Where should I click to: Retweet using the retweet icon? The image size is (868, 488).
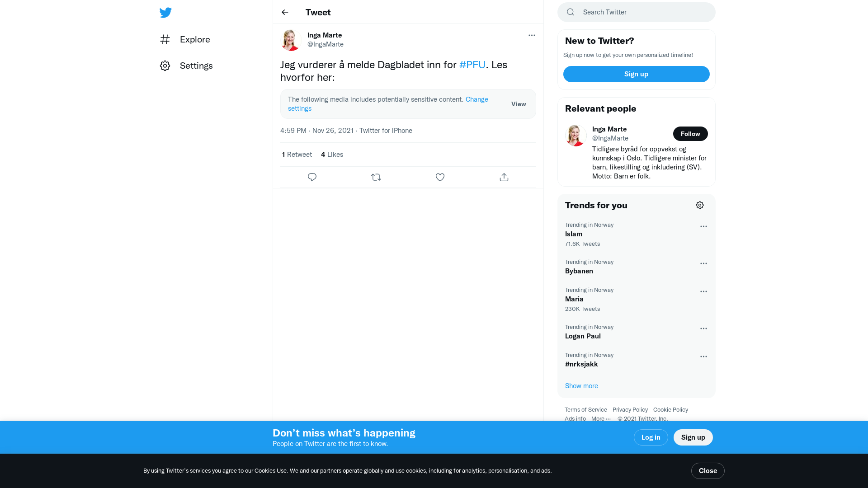376,177
